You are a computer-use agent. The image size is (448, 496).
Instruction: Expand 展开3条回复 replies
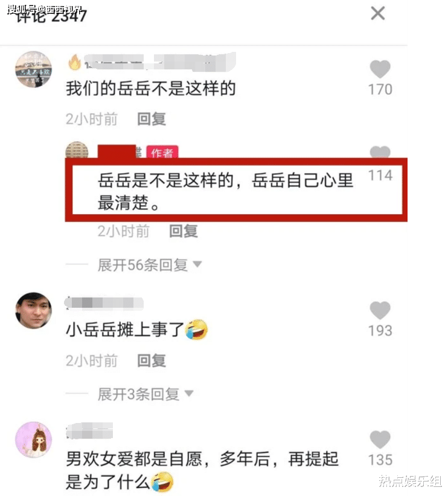click(x=139, y=394)
